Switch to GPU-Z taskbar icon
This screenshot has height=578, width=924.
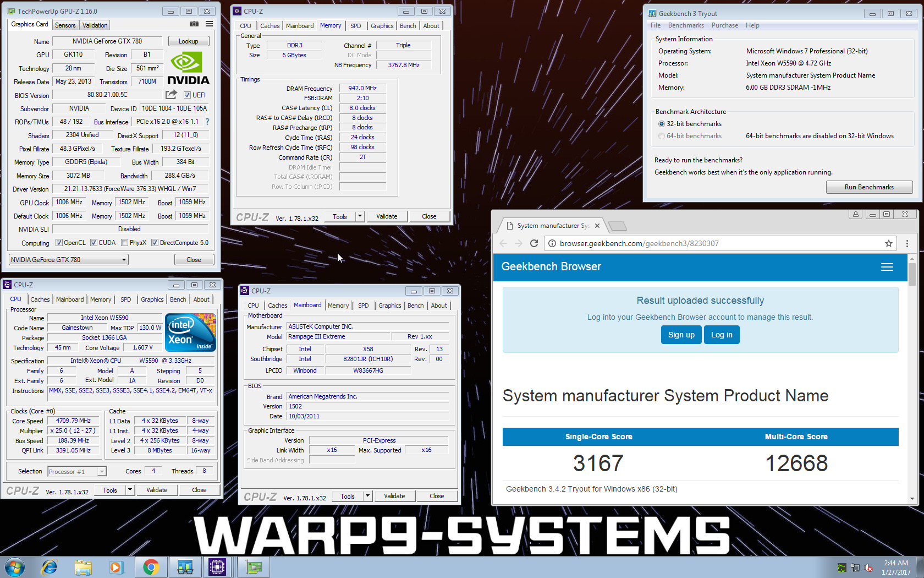[x=253, y=567]
